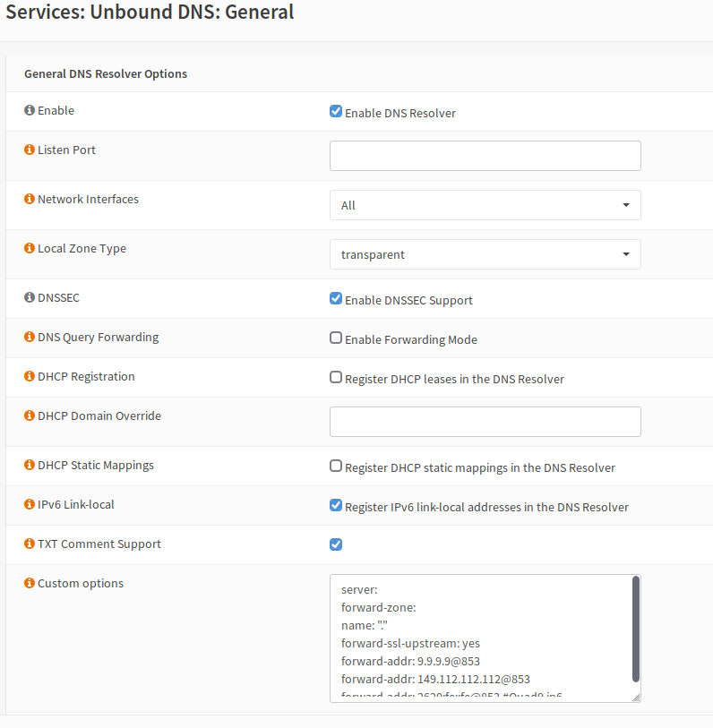
Task: Click the DHCP Static Mappings info icon
Action: pyautogui.click(x=29, y=465)
